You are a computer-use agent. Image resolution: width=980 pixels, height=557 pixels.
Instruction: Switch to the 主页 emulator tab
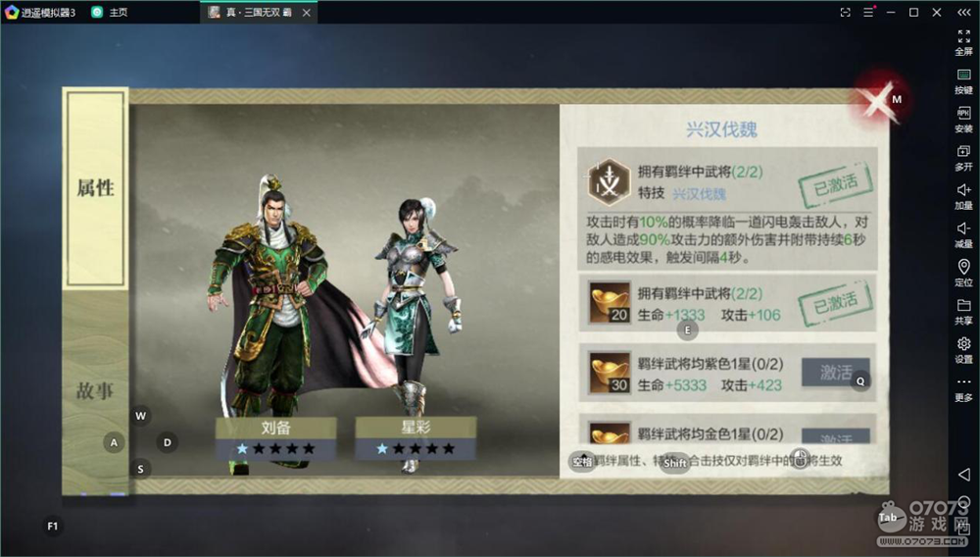point(110,12)
